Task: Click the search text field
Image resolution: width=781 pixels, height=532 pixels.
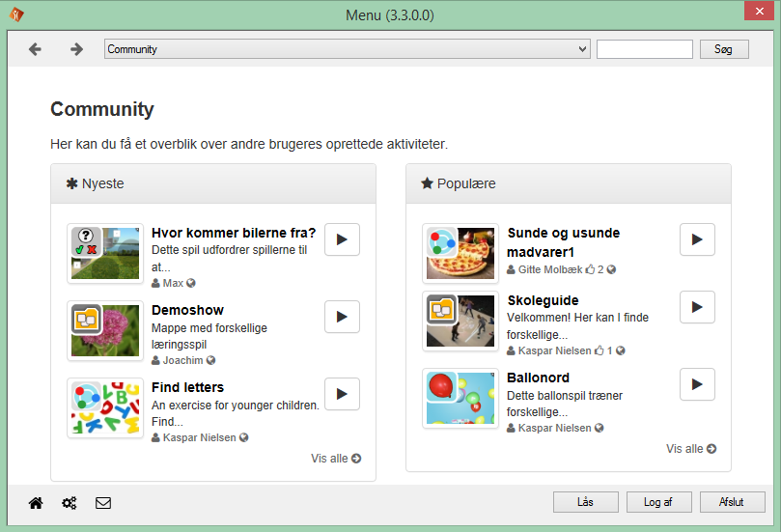Action: coord(644,49)
